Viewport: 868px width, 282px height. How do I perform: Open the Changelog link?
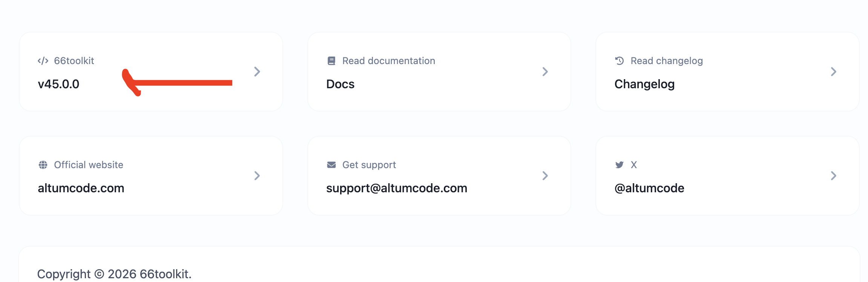645,84
